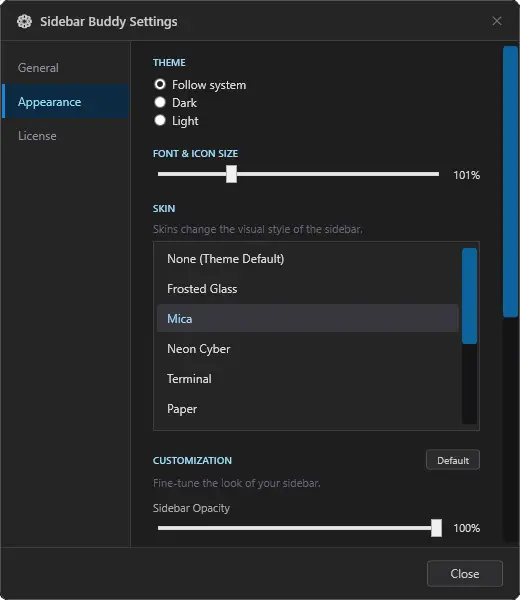Switch to the Appearance tab
This screenshot has height=600, width=520.
click(66, 102)
